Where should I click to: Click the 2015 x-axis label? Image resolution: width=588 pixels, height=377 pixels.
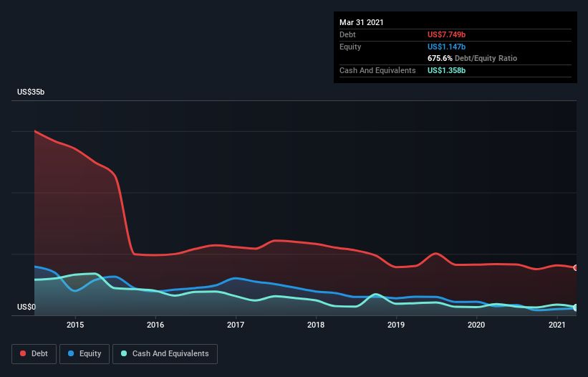click(x=75, y=325)
